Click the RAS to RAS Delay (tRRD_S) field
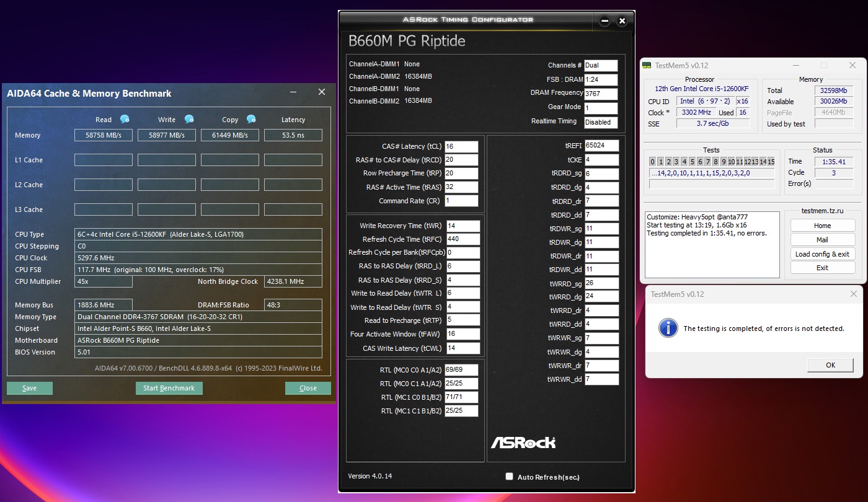Image resolution: width=868 pixels, height=502 pixels. click(463, 280)
